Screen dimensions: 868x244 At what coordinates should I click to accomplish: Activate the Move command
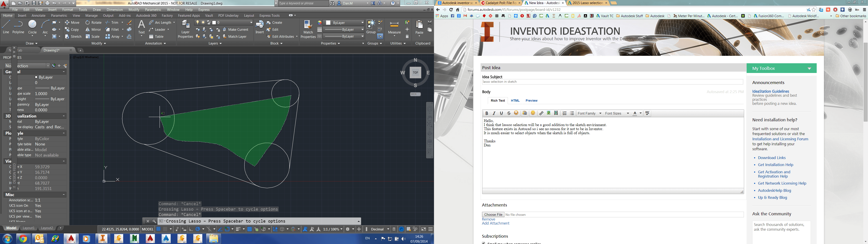(72, 22)
